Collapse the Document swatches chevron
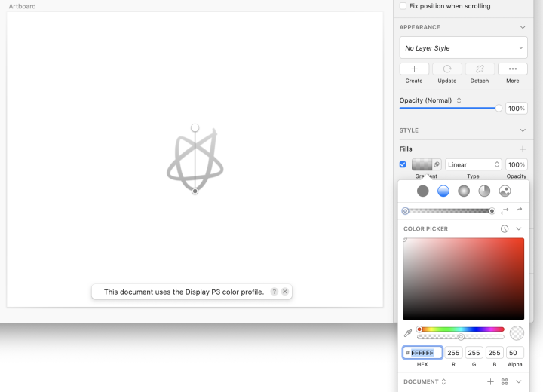Image resolution: width=543 pixels, height=392 pixels. [518, 381]
